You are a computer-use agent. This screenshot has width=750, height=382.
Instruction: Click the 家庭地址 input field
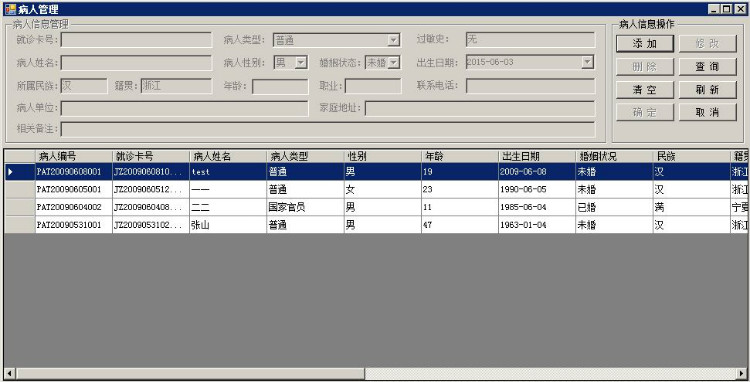480,108
